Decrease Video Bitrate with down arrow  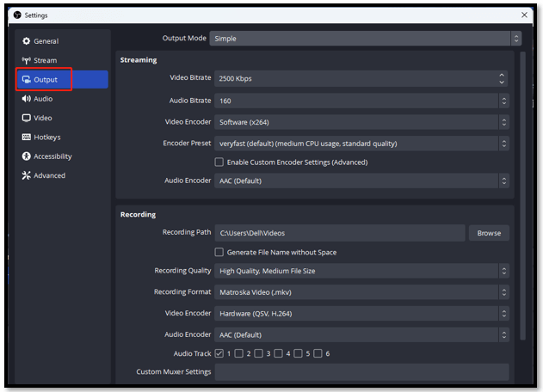coord(502,83)
